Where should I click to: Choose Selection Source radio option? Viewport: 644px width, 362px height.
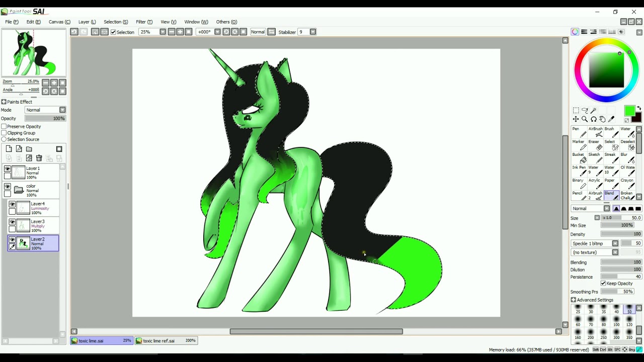pos(4,139)
